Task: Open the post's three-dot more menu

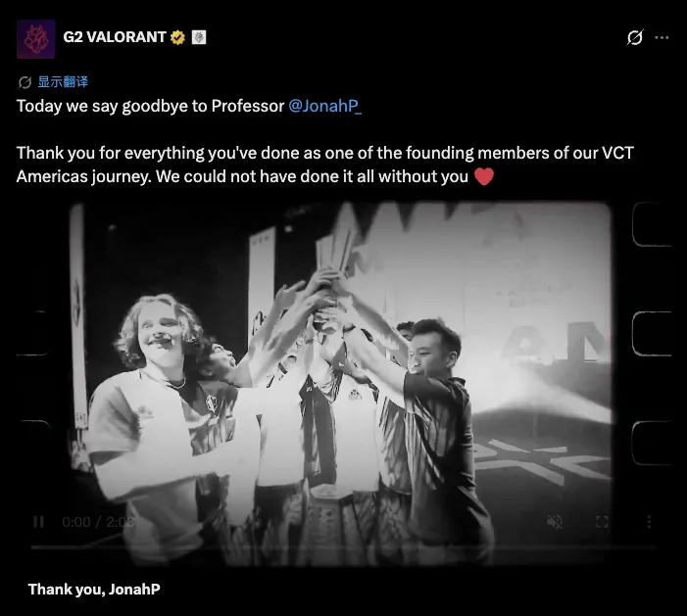Action: pyautogui.click(x=662, y=38)
